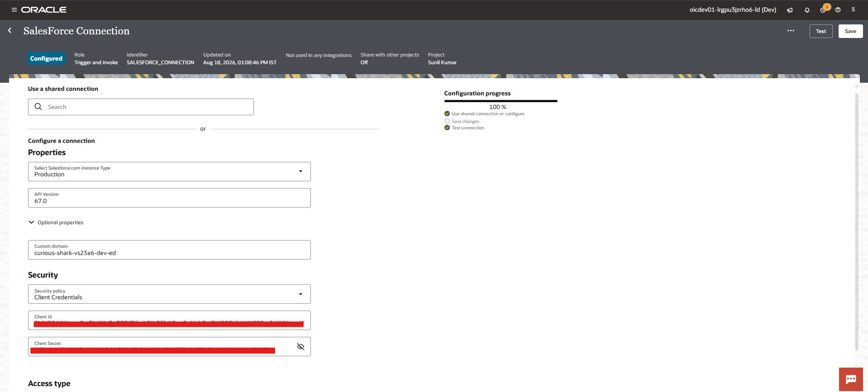Click the Test button

tap(821, 31)
